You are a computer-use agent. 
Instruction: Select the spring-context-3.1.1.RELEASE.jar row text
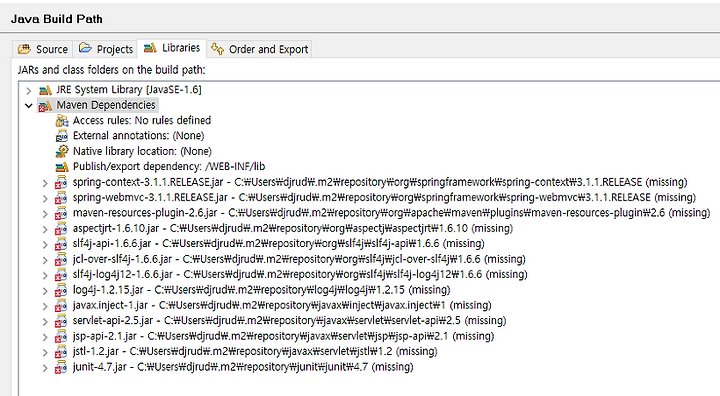pos(380,182)
